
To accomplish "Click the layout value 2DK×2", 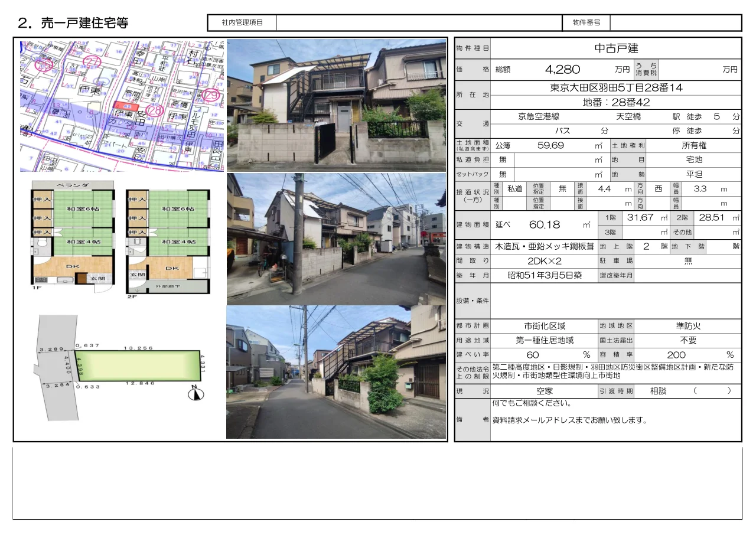I will 544,261.
